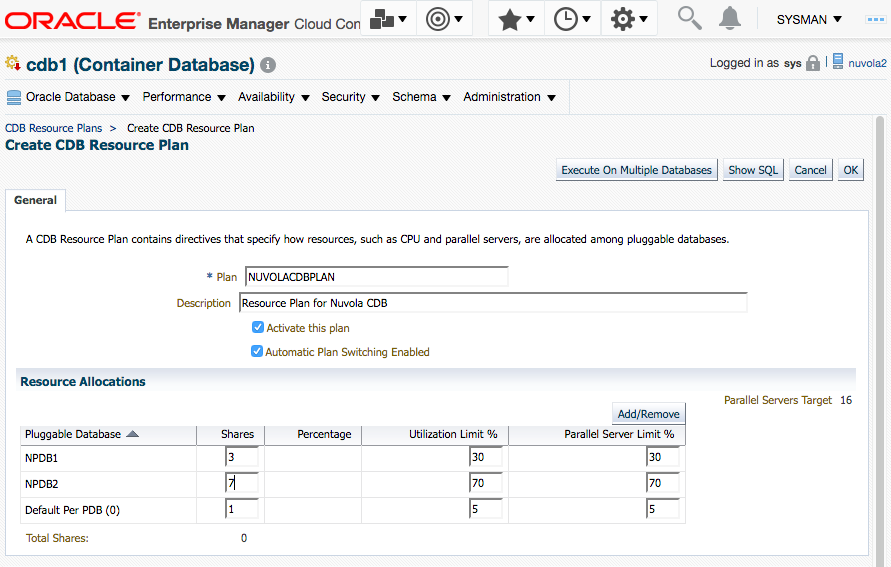Toggle Activate this plan checkbox

(x=257, y=327)
